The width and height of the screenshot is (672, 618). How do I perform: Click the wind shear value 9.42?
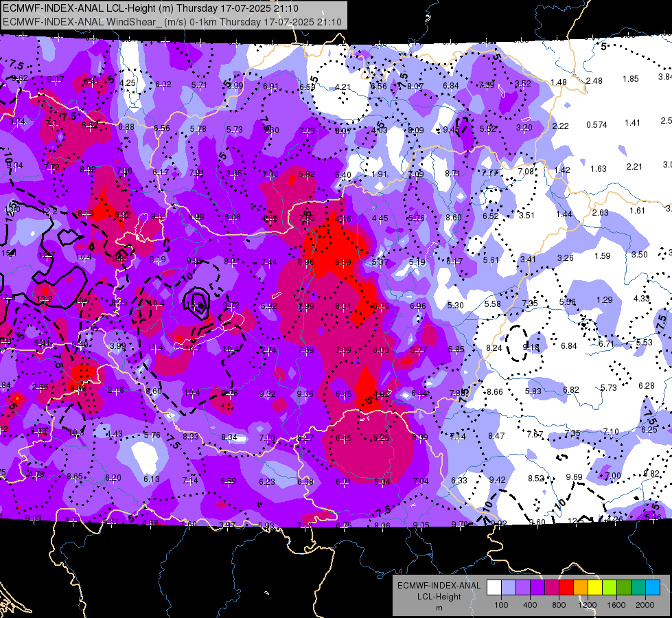(x=497, y=479)
